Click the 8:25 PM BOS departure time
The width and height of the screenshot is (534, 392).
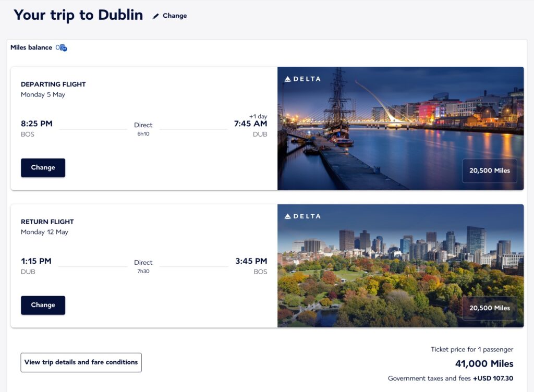36,124
